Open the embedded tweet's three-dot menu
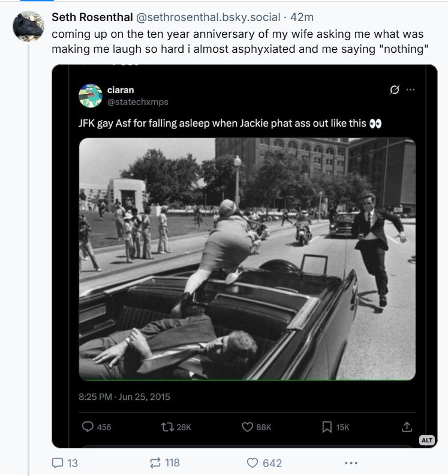This screenshot has width=448, height=476. click(x=411, y=90)
